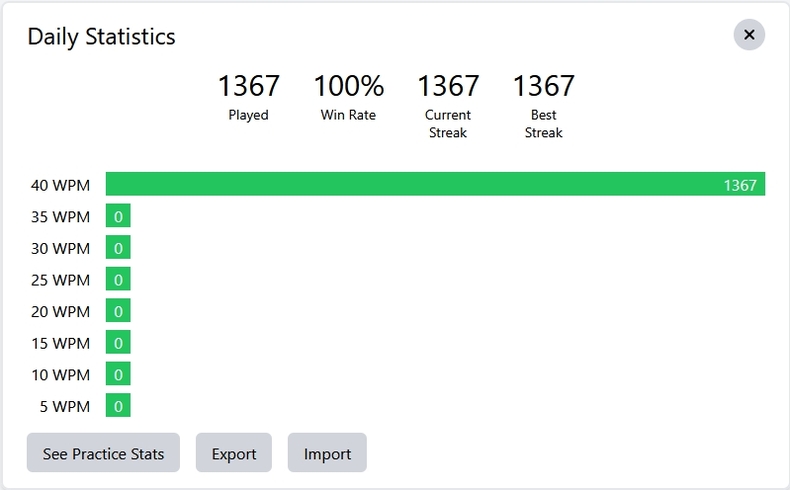The height and width of the screenshot is (490, 790).
Task: Click the 40 WPM row label
Action: 60,185
